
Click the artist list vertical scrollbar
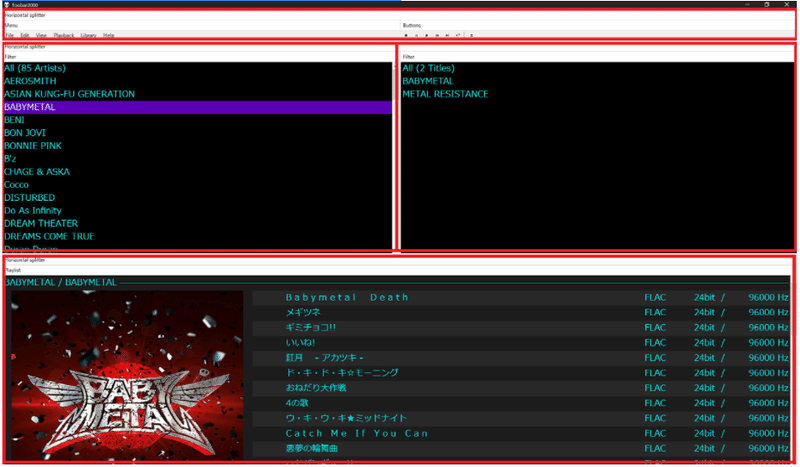click(x=394, y=84)
